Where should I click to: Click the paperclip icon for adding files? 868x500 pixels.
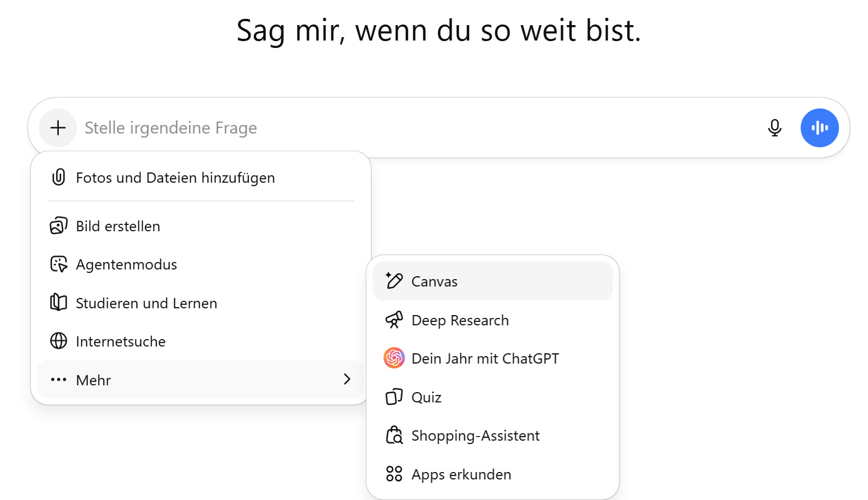pyautogui.click(x=58, y=178)
